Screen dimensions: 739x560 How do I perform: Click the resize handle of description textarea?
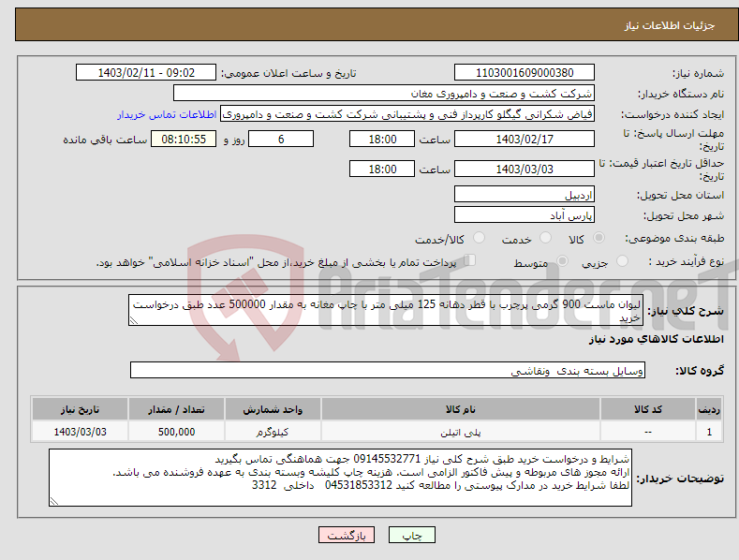tap(134, 320)
